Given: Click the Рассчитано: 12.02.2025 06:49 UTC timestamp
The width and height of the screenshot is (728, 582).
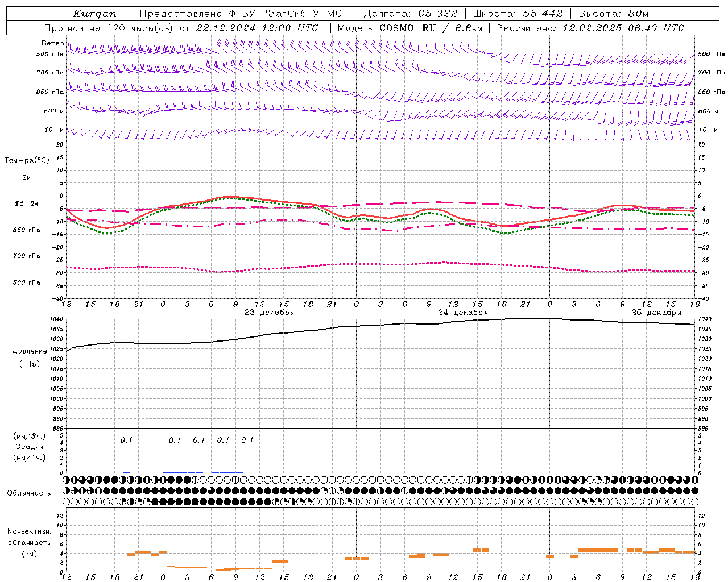Looking at the screenshot, I should tap(591, 28).
